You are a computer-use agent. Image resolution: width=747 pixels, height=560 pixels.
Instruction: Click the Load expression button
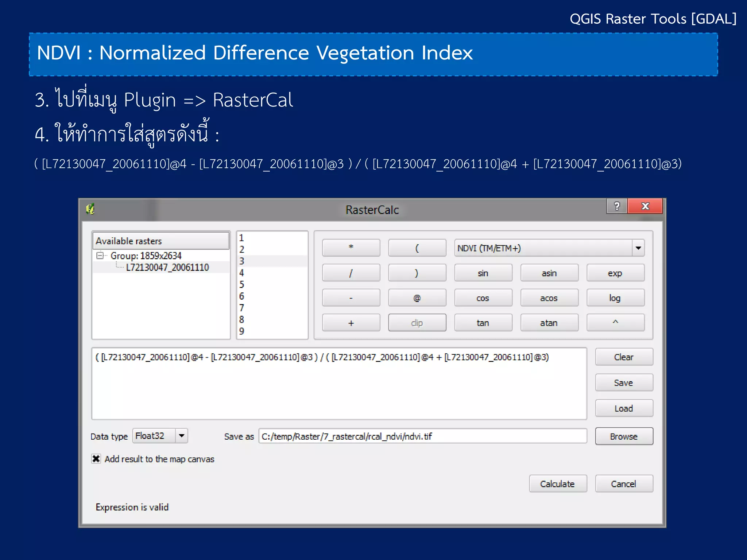pos(624,408)
